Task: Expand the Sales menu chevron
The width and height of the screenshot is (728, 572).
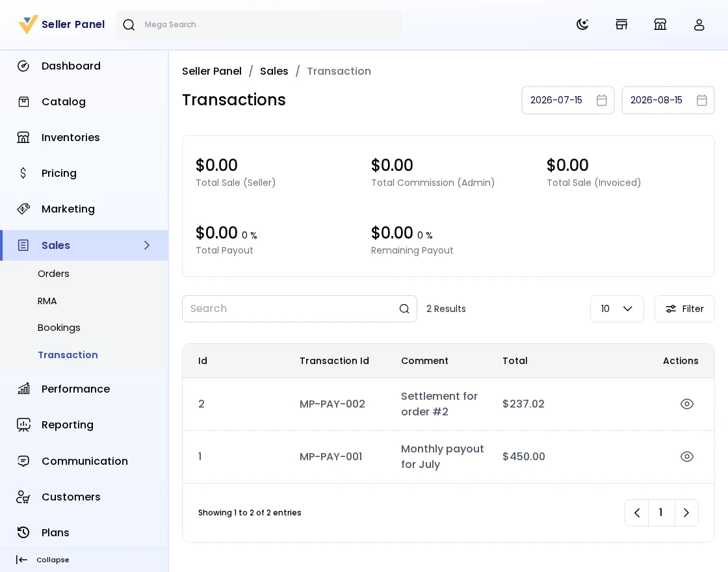Action: tap(147, 245)
